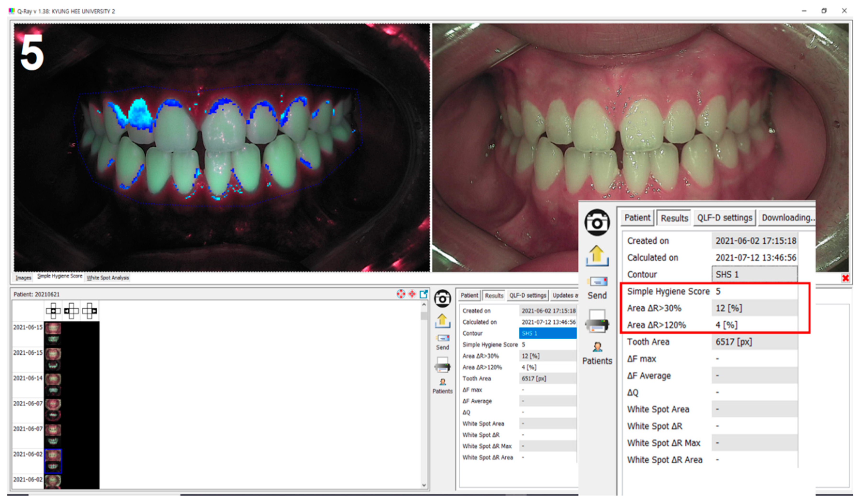This screenshot has width=868, height=503.
Task: Click the thumbnail list scrollbar handle
Action: click(x=424, y=316)
